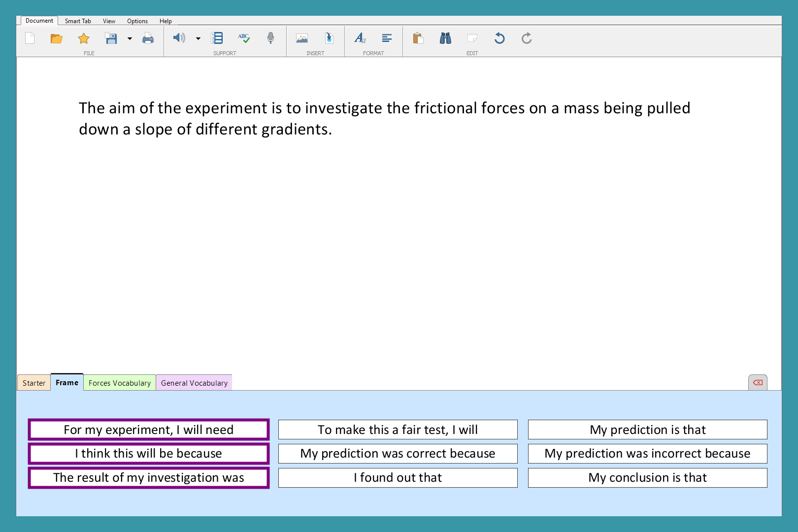Insert a picture with the image icon
This screenshot has height=532, width=798.
(302, 38)
